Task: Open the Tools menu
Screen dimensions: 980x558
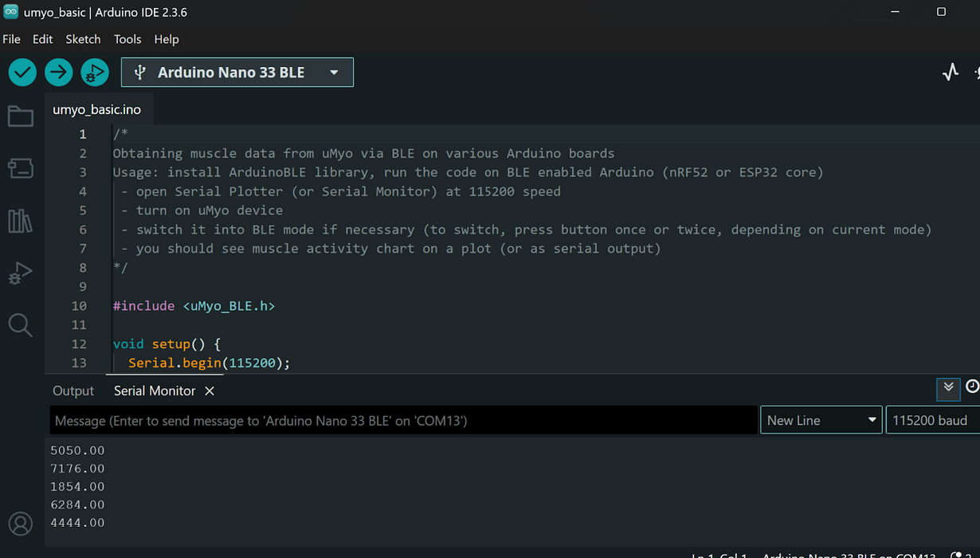Action: [127, 39]
